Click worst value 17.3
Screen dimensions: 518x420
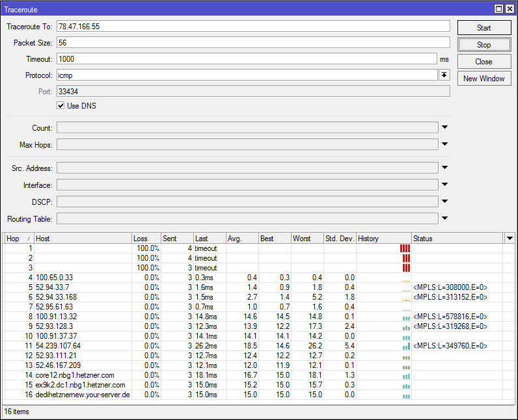pyautogui.click(x=315, y=326)
